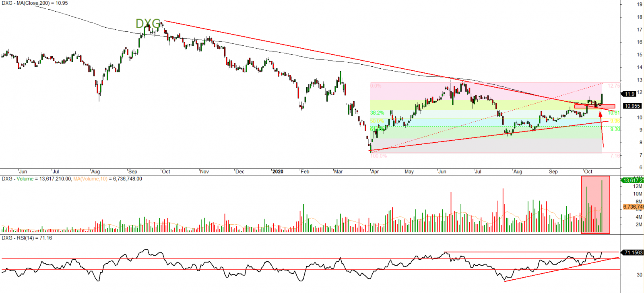Click the Fibonacci 50.0% level label
Screen dimensions: 644x293
(x=377, y=121)
